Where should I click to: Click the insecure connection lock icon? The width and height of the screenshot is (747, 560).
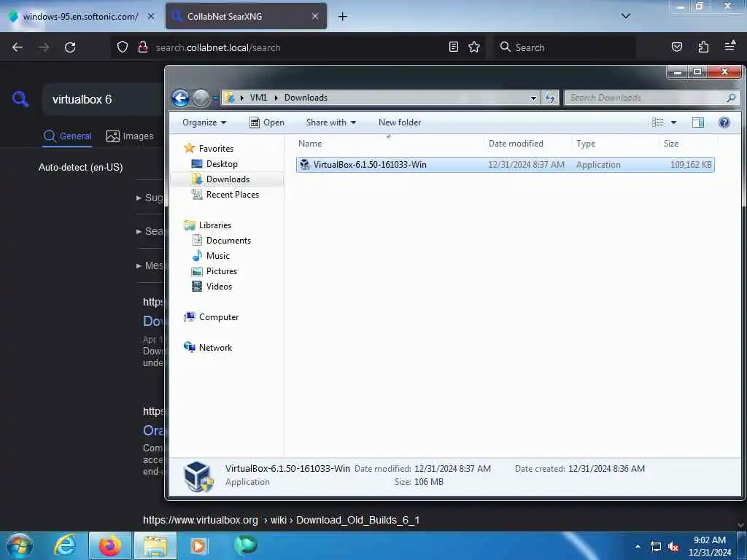coord(142,47)
